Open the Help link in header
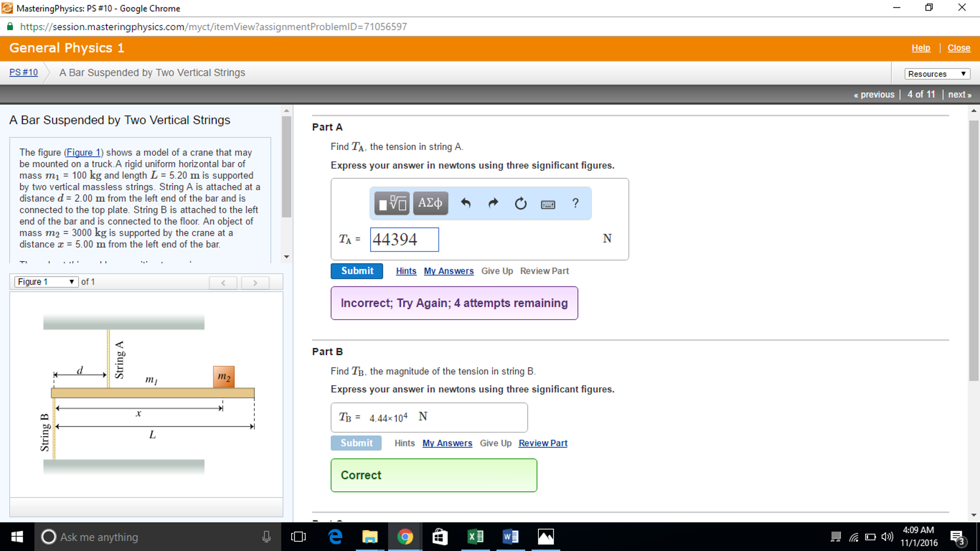 coord(921,48)
